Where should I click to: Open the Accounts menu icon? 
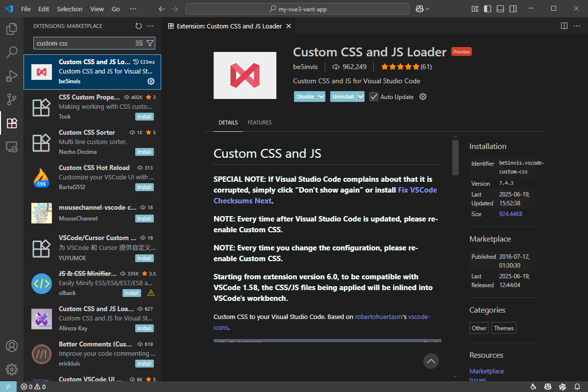pyautogui.click(x=12, y=346)
